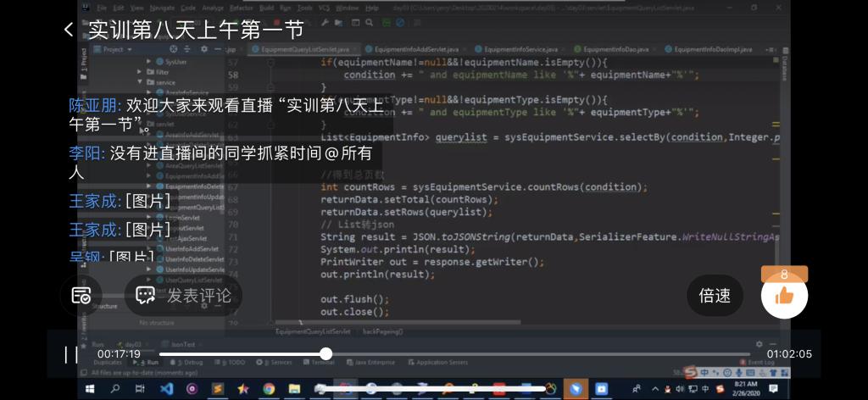
Task: Pause the video playback
Action: pyautogui.click(x=71, y=354)
